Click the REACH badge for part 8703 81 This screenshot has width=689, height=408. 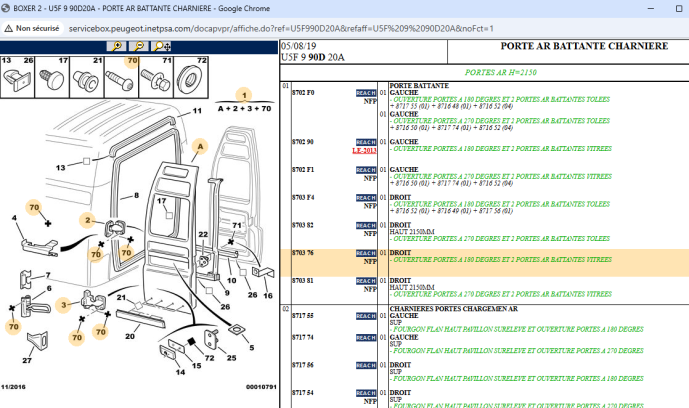point(366,281)
